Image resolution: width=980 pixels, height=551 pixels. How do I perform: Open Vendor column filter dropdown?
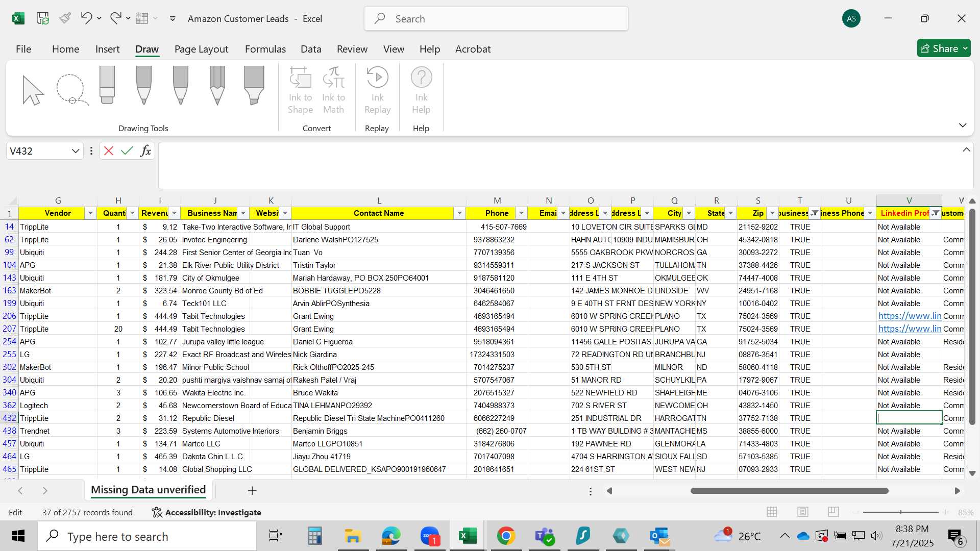tap(90, 213)
